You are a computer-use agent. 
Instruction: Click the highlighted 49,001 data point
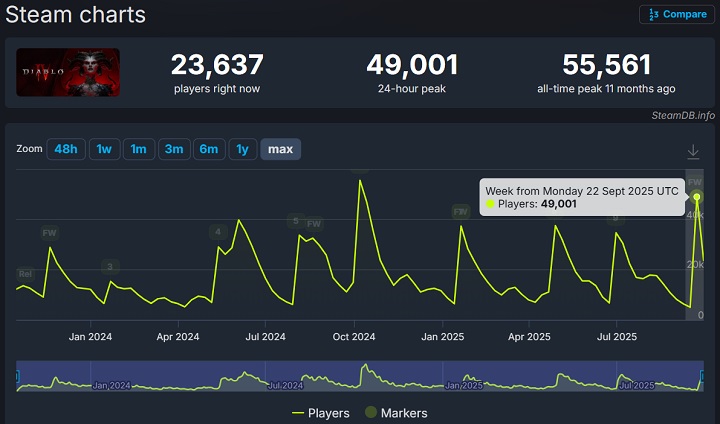696,196
